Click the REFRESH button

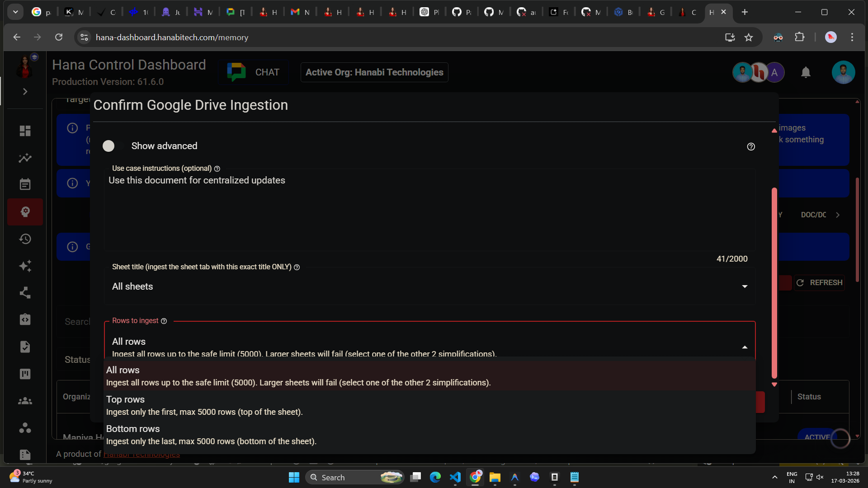click(x=819, y=282)
